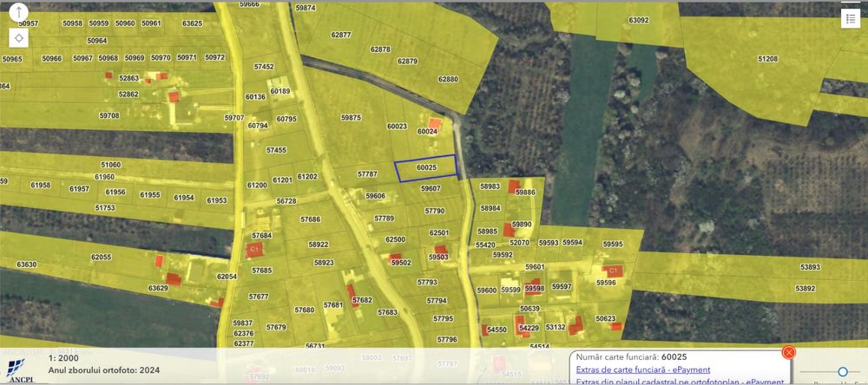Click parcel label 59502
This screenshot has height=385, width=868.
point(401,263)
